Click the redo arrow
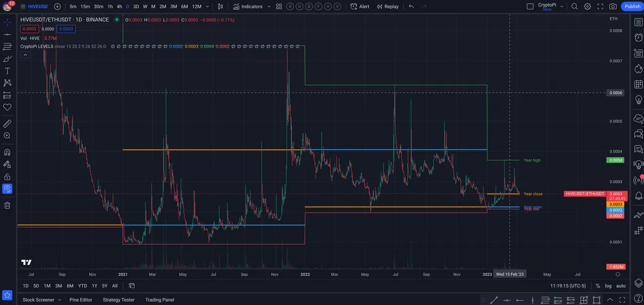The width and height of the screenshot is (644, 305). tap(424, 7)
